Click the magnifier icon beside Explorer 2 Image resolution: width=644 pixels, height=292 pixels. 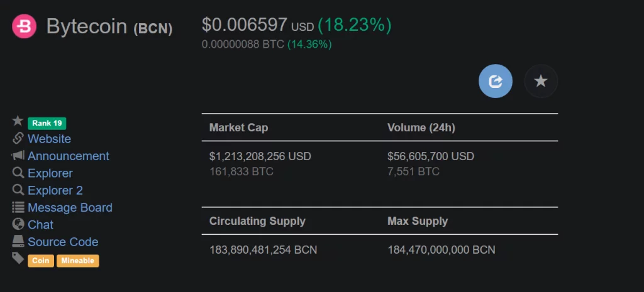click(18, 190)
